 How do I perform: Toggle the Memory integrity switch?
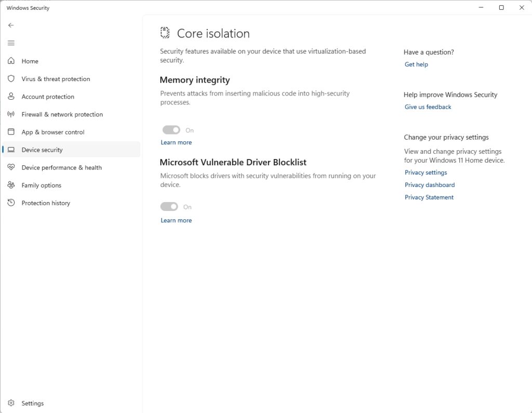point(171,130)
